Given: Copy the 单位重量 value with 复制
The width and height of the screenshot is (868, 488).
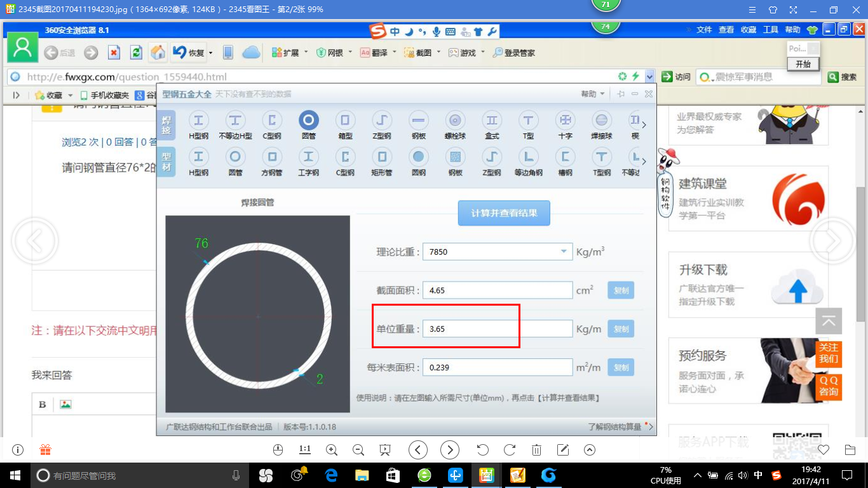Looking at the screenshot, I should click(x=621, y=329).
